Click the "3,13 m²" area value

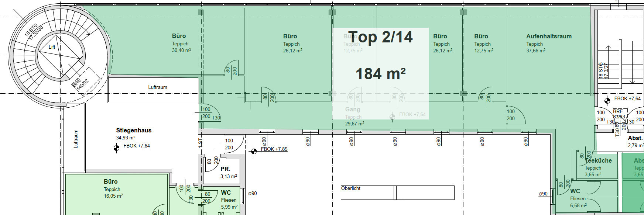[229, 176]
